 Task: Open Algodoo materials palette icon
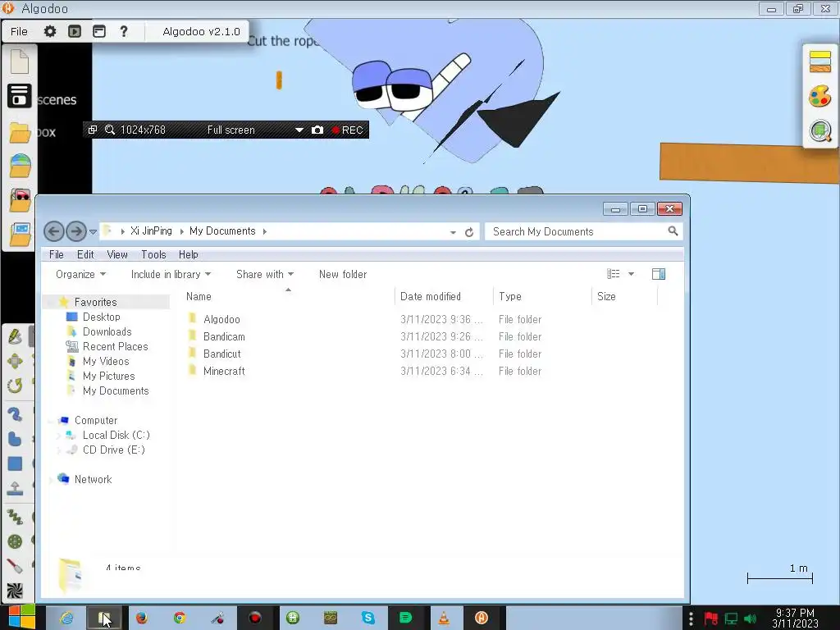(820, 61)
